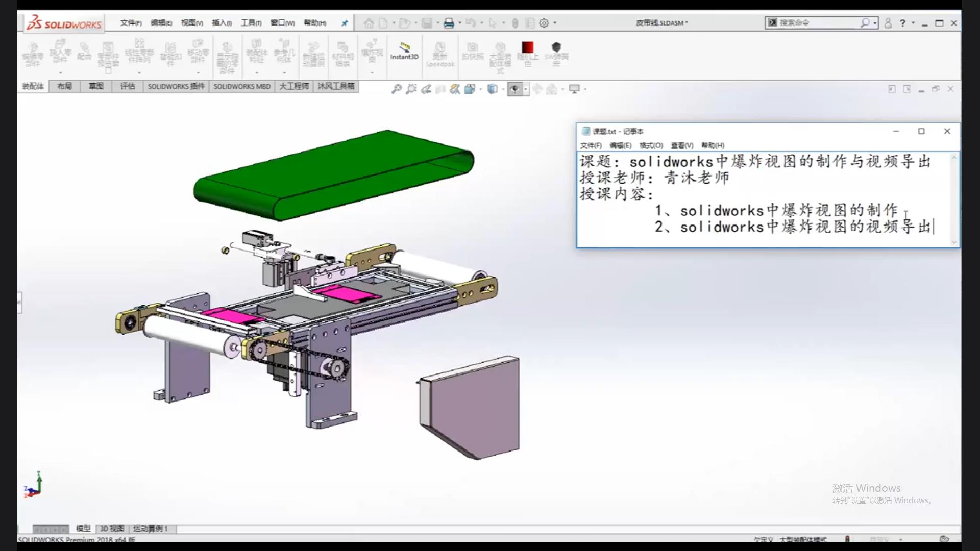Click Exploded View (爆炸视图) tool
The width and height of the screenshot is (980, 551).
click(x=372, y=51)
